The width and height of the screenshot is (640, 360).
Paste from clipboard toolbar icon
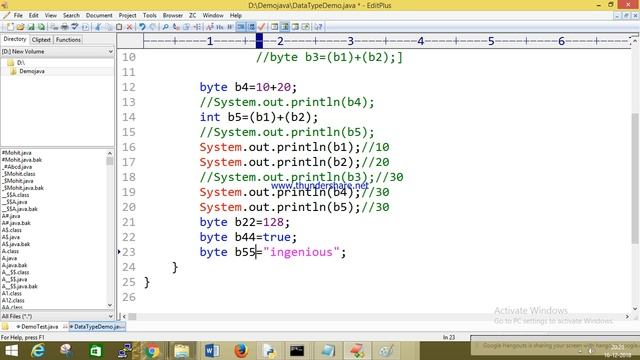click(119, 27)
